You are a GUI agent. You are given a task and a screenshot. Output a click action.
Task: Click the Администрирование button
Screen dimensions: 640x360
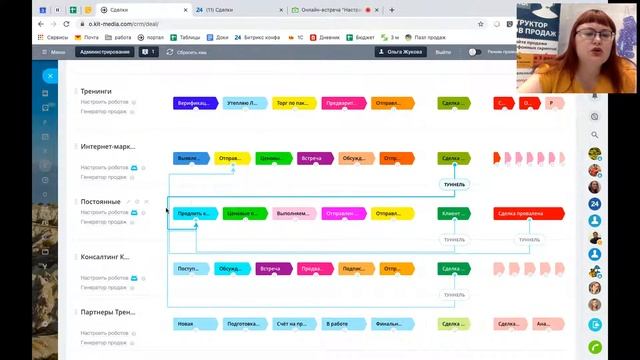[104, 52]
